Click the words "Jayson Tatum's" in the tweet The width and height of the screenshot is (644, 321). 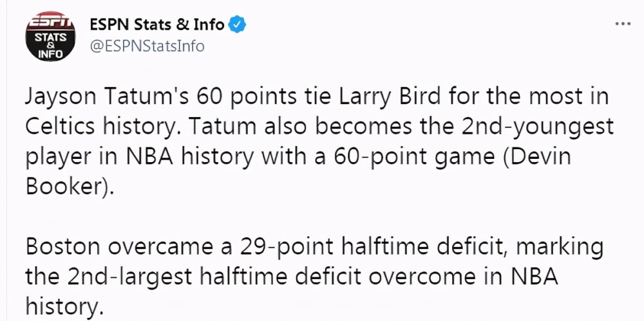click(x=107, y=97)
